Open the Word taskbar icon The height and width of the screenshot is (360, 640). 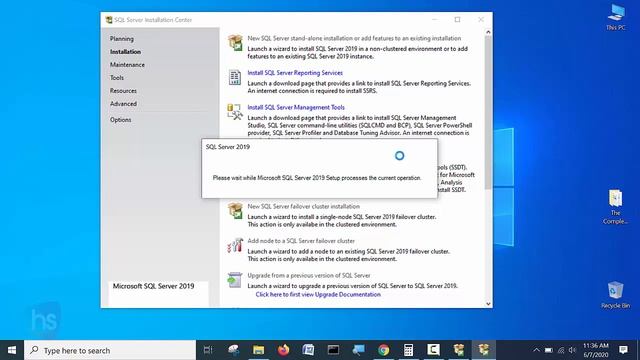coord(308,350)
